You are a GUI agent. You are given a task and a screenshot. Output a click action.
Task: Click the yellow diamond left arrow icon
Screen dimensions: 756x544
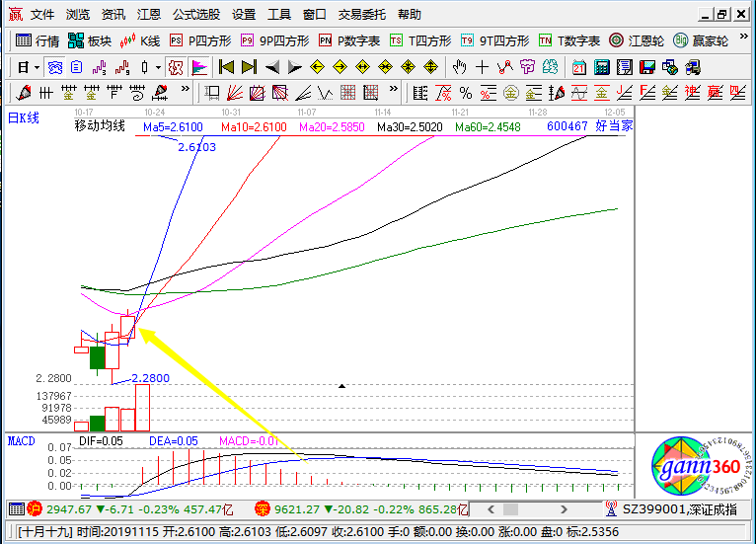(x=317, y=67)
